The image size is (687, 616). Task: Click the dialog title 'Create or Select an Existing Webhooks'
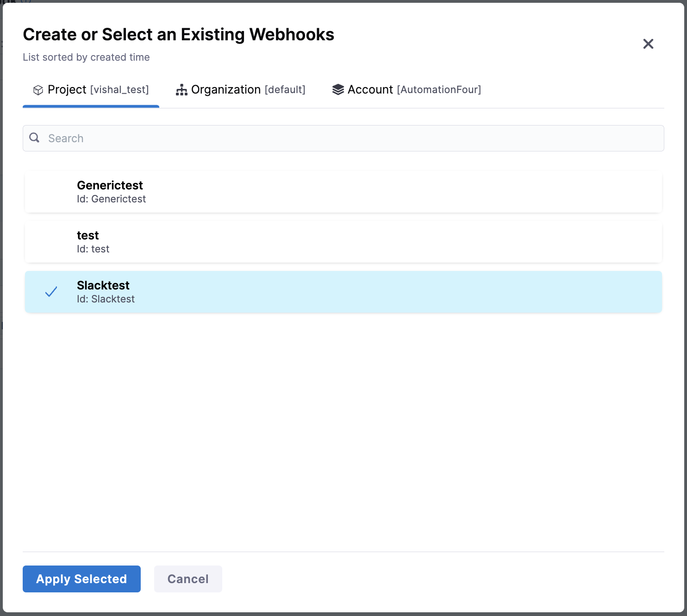pyautogui.click(x=178, y=35)
